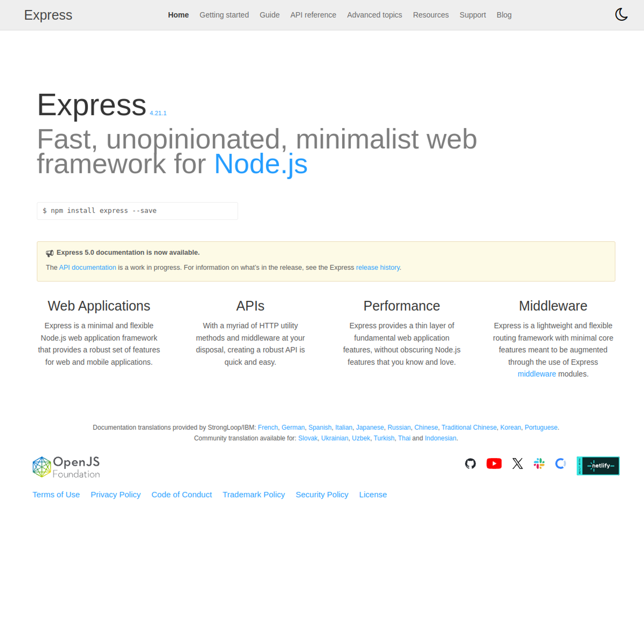Click the Security Policy footer link

coord(322,494)
